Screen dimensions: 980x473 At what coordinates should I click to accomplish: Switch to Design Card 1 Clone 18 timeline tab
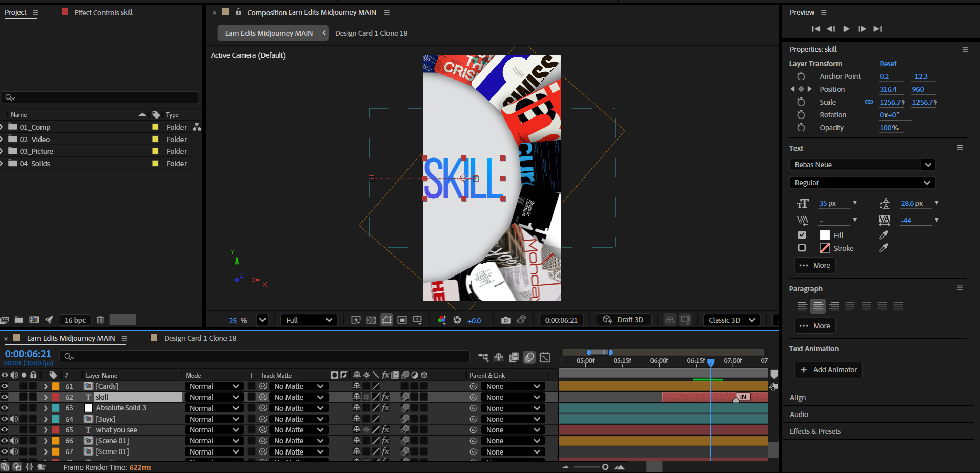199,338
